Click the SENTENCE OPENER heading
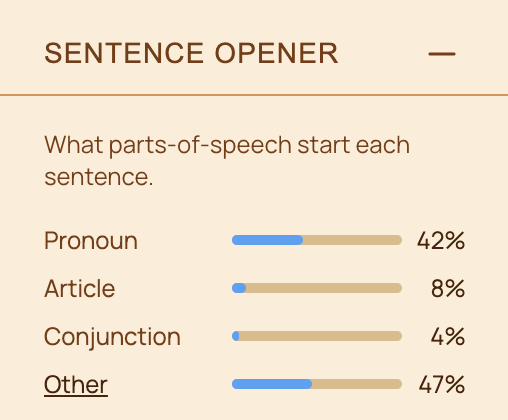Screen dimensions: 508x420 pyautogui.click(x=191, y=53)
